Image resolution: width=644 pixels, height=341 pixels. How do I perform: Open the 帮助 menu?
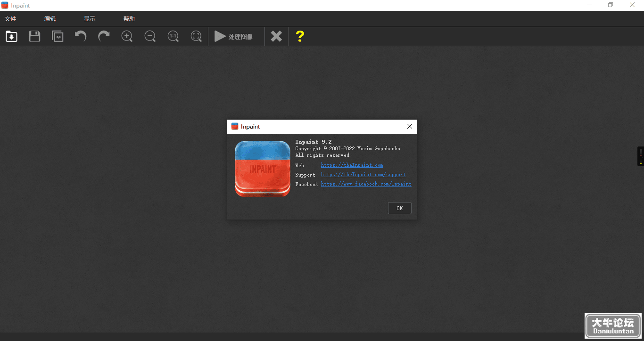129,19
